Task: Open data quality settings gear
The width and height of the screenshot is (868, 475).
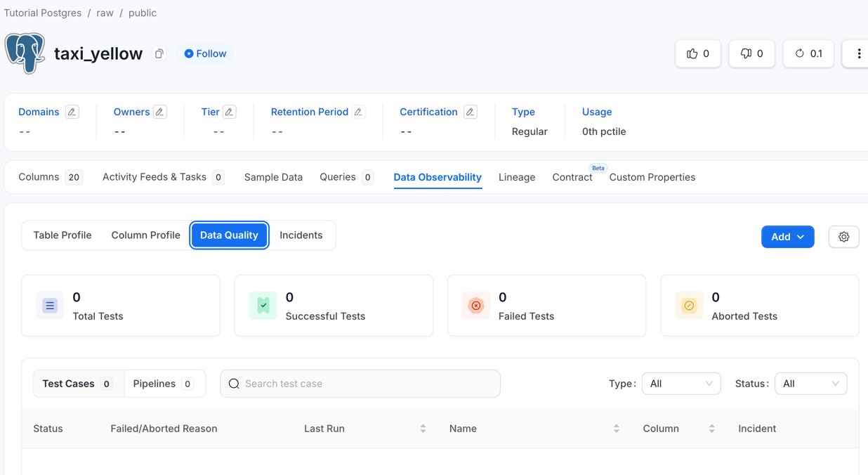Action: pyautogui.click(x=843, y=237)
